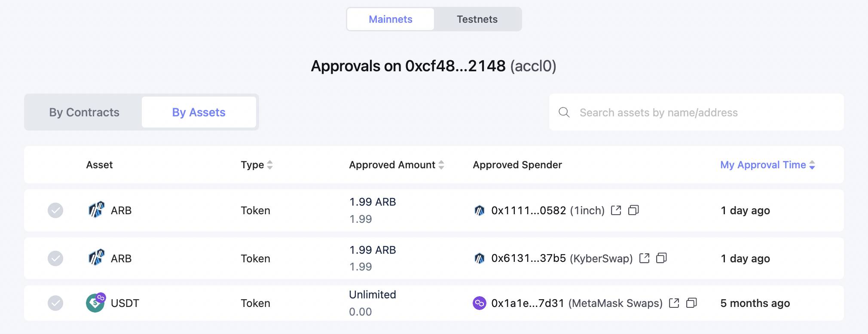Click the Unlimited approved amount for USDT
868x334 pixels.
[x=373, y=295]
